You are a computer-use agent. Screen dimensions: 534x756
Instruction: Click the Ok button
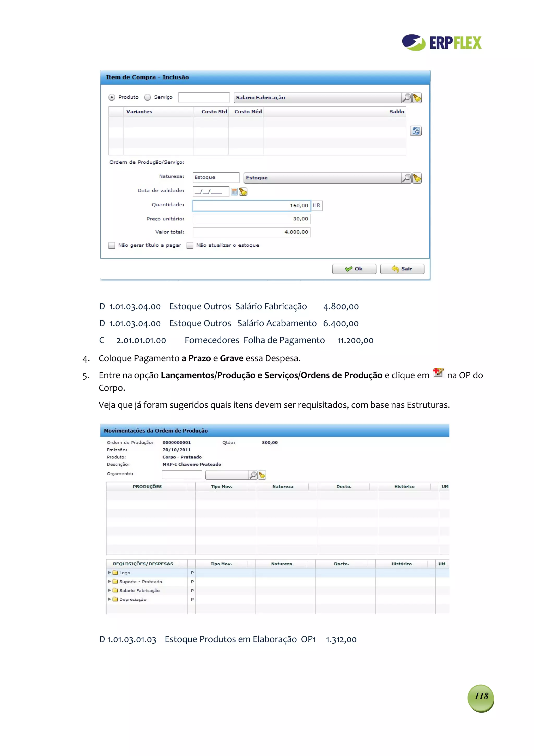point(354,269)
